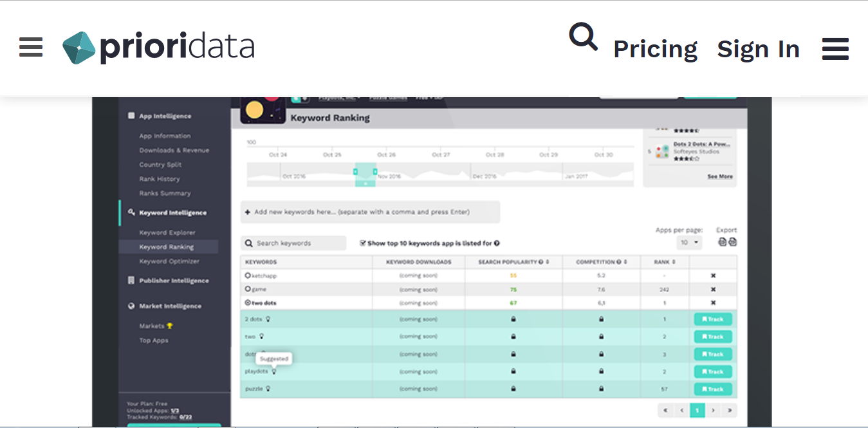Remove the "game" keyword using its X icon

(712, 289)
